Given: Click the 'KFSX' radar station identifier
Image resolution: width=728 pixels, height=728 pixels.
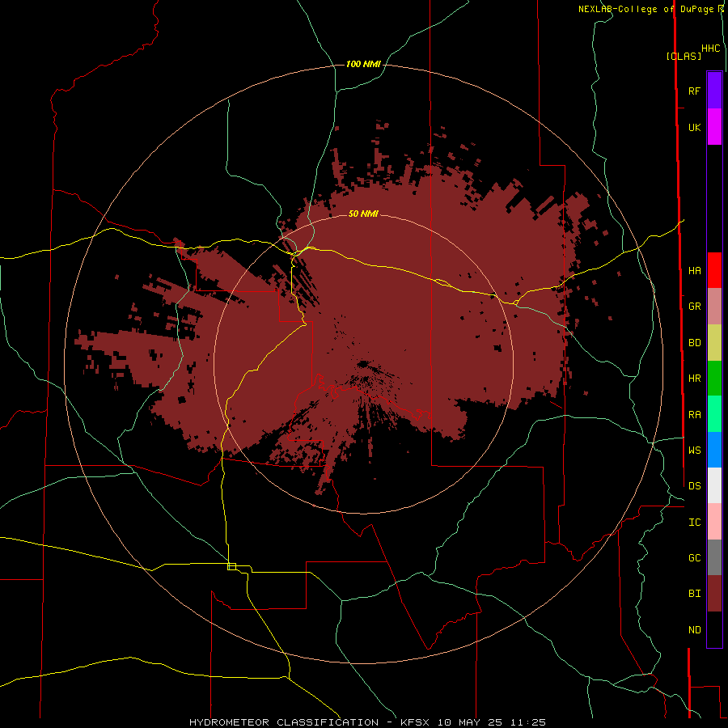Looking at the screenshot, I should point(415,722).
